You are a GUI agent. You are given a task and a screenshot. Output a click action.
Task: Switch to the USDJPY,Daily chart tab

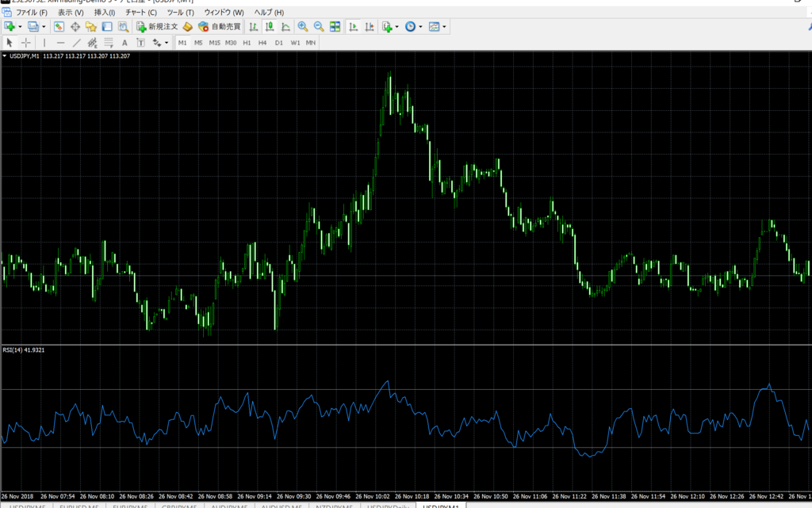(x=388, y=506)
